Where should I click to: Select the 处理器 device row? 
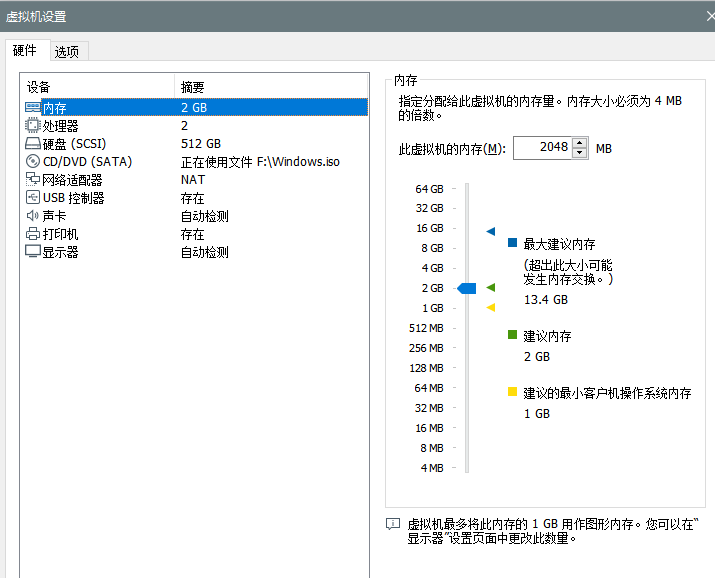tap(196, 125)
